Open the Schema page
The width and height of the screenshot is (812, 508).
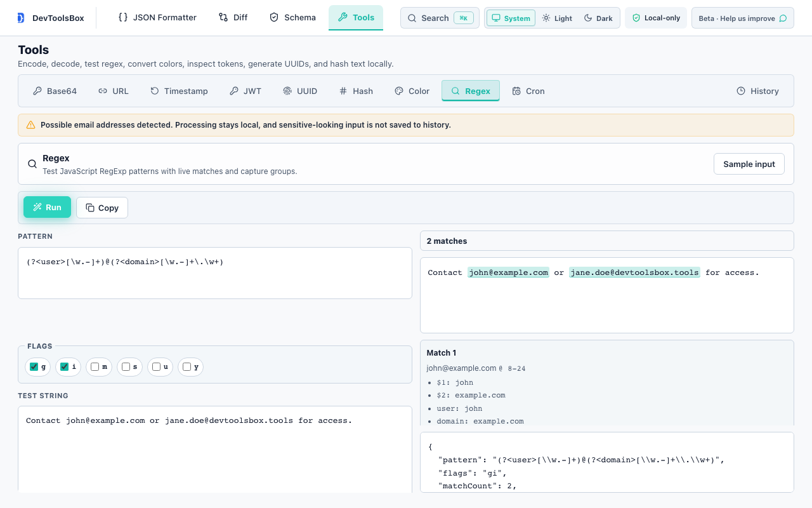point(292,18)
